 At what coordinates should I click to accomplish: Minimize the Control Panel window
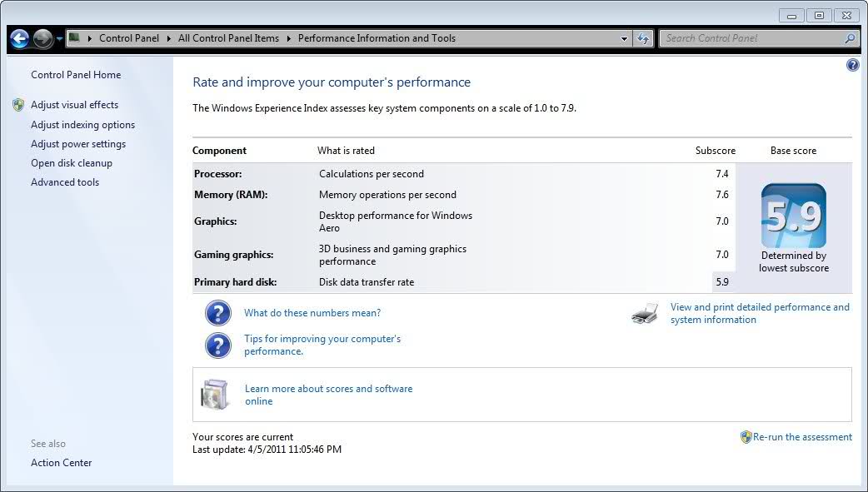click(x=791, y=16)
